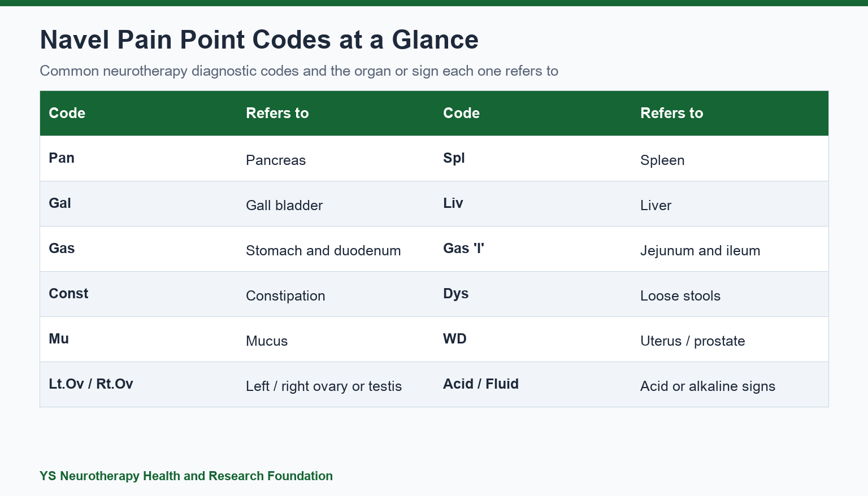
Task: Click the 'WD' code cell
Action: point(533,339)
